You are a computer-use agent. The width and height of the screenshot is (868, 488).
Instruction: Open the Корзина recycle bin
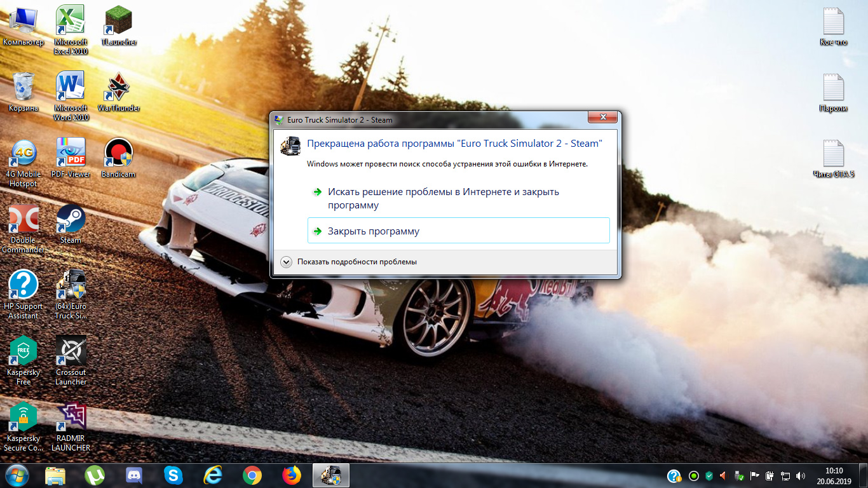pos(24,92)
